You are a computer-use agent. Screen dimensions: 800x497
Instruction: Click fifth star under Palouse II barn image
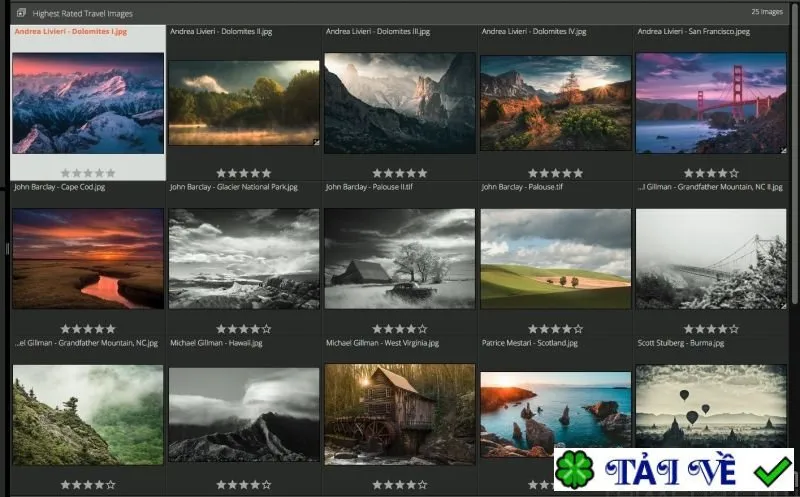422,329
